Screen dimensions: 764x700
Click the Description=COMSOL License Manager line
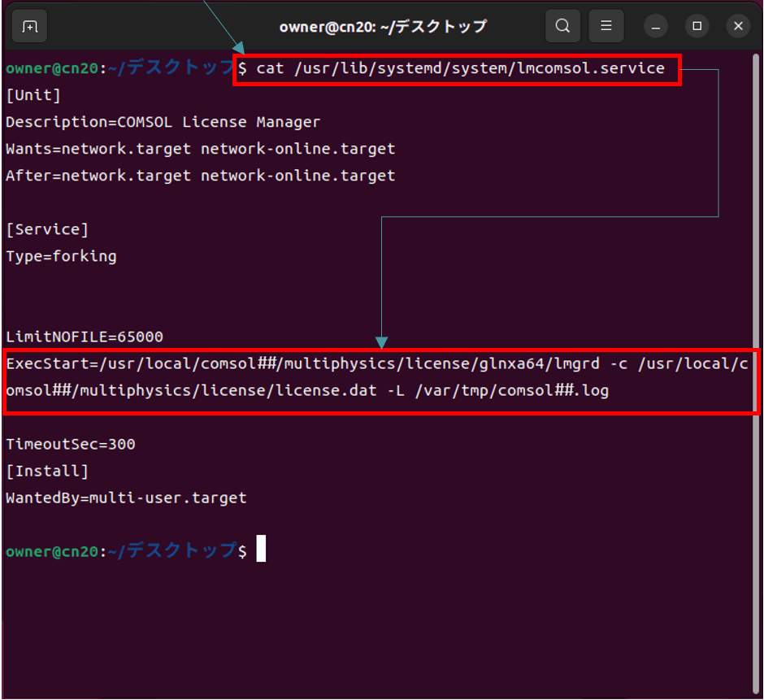pos(163,123)
